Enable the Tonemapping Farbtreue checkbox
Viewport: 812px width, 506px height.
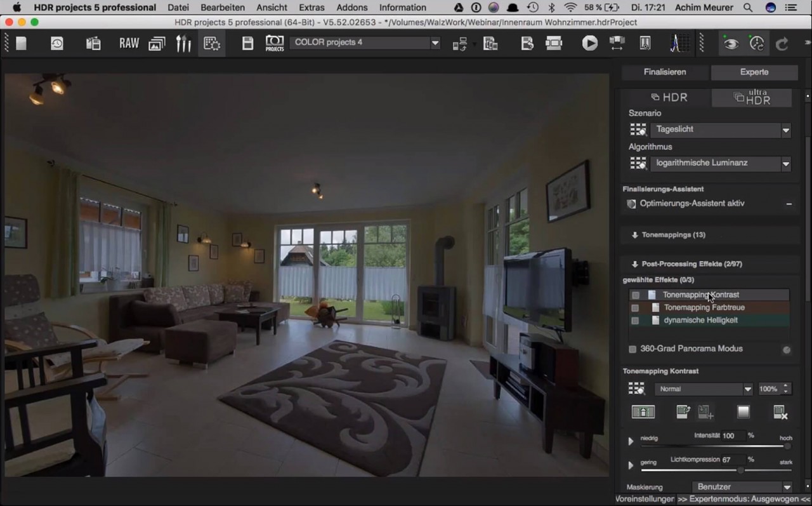pos(634,307)
